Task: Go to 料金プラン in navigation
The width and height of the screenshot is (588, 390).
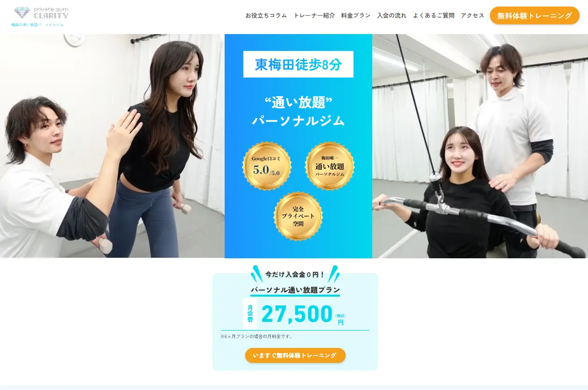Action: 356,15
